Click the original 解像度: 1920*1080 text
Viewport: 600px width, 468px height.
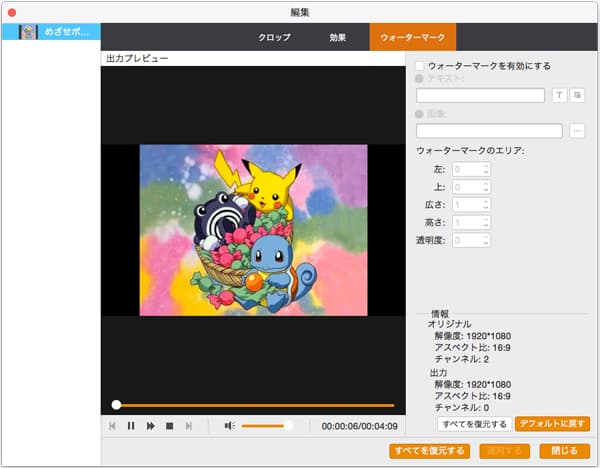(x=473, y=336)
